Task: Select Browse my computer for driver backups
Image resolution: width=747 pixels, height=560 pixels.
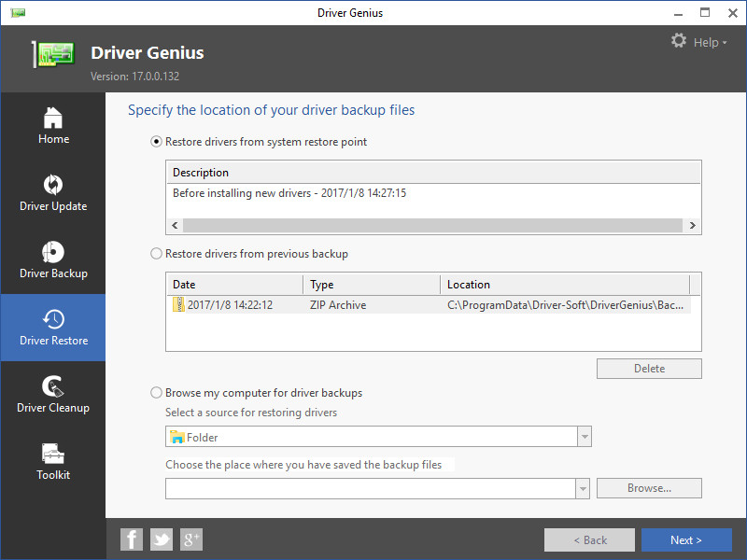Action: click(x=156, y=392)
